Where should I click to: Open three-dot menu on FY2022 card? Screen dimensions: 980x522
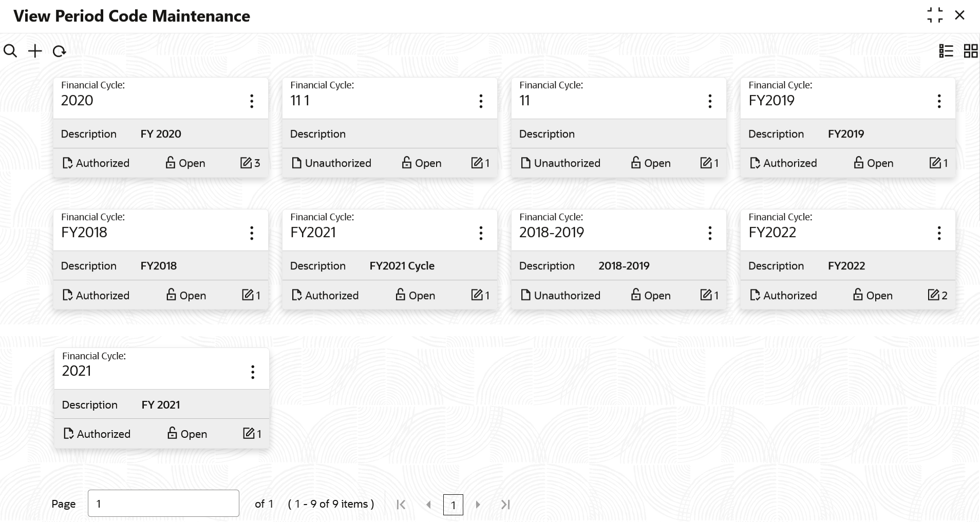939,233
